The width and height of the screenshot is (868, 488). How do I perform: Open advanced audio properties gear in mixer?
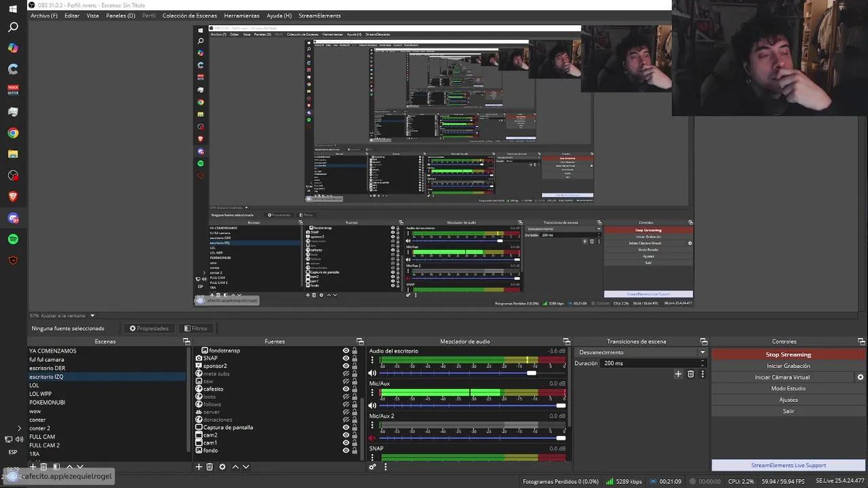(372, 466)
